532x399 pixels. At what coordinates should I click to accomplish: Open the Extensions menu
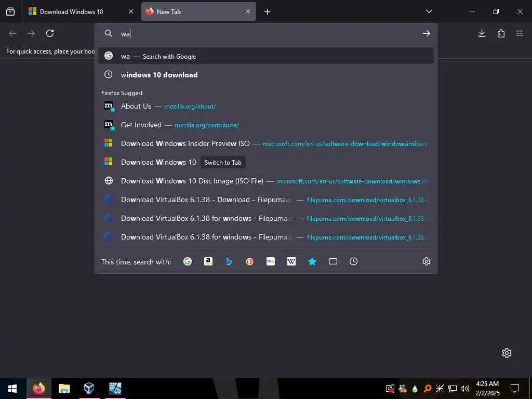[x=501, y=33]
